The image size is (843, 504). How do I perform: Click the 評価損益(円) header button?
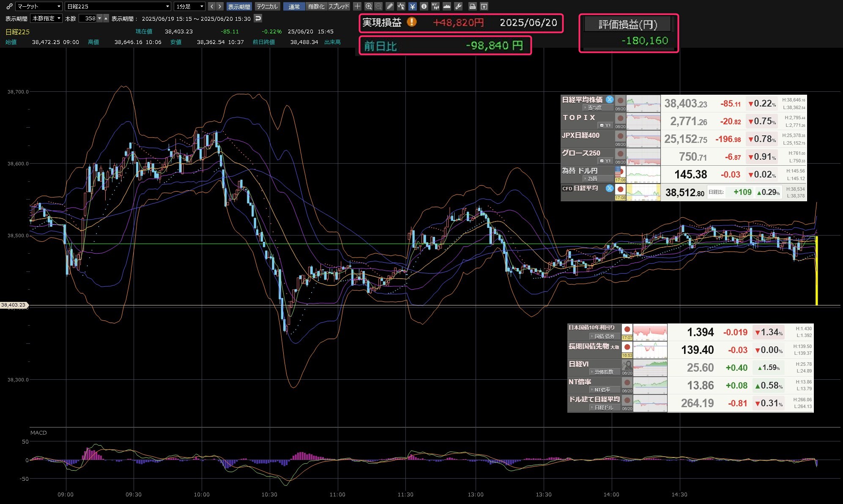[628, 25]
